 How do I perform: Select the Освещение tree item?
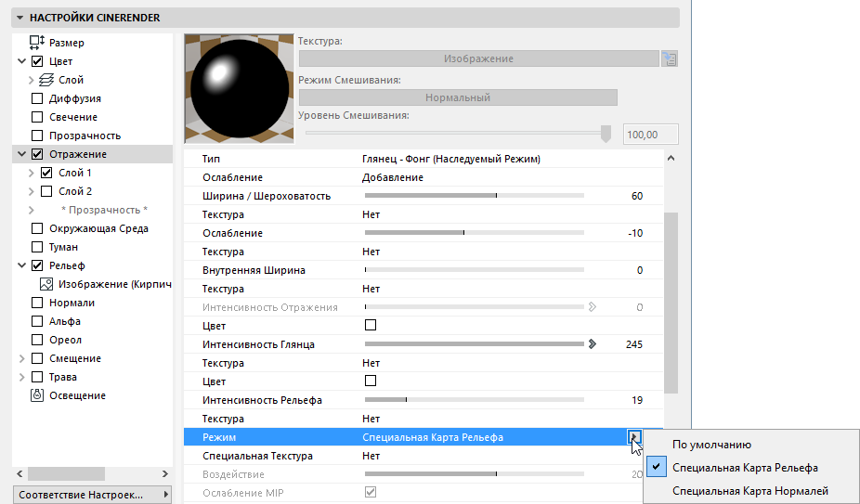77,395
